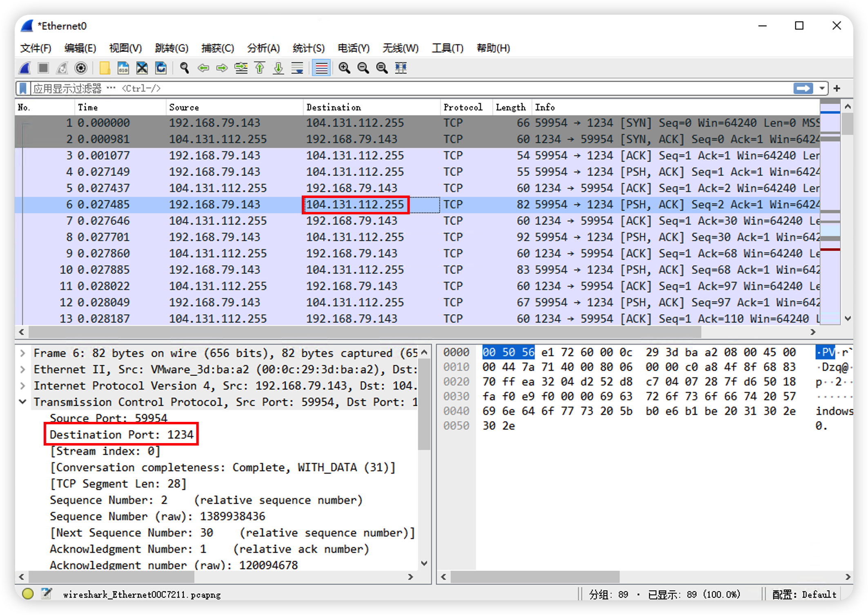Image resolution: width=868 pixels, height=615 pixels.
Task: Sort by the Source column header
Action: coord(235,107)
